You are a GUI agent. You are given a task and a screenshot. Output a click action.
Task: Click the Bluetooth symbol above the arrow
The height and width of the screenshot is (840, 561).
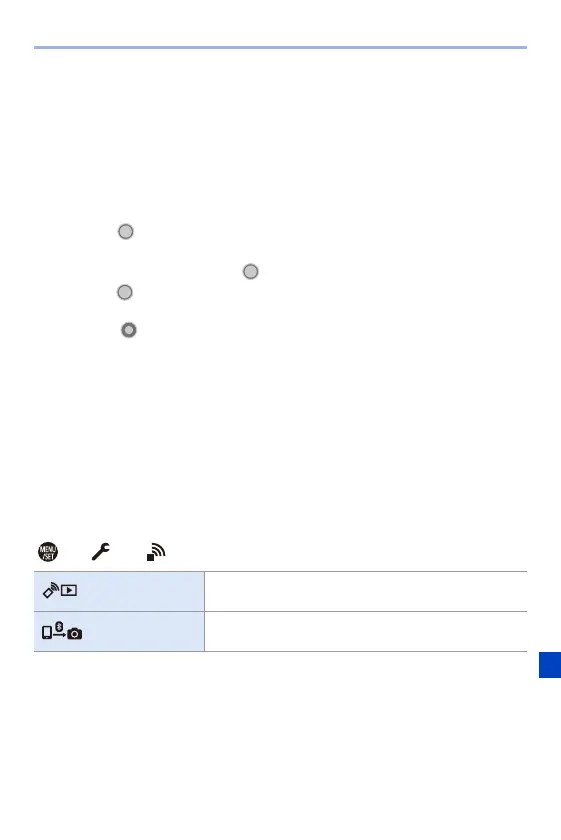tap(59, 626)
